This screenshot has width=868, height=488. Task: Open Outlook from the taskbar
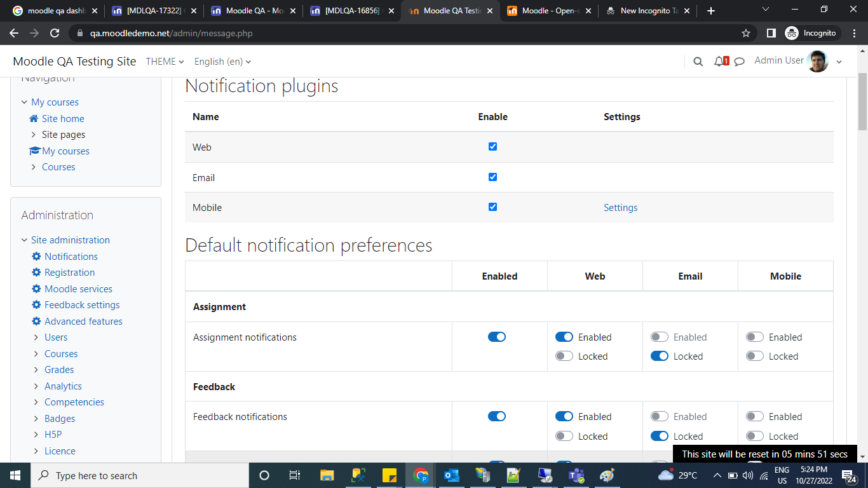(x=452, y=475)
